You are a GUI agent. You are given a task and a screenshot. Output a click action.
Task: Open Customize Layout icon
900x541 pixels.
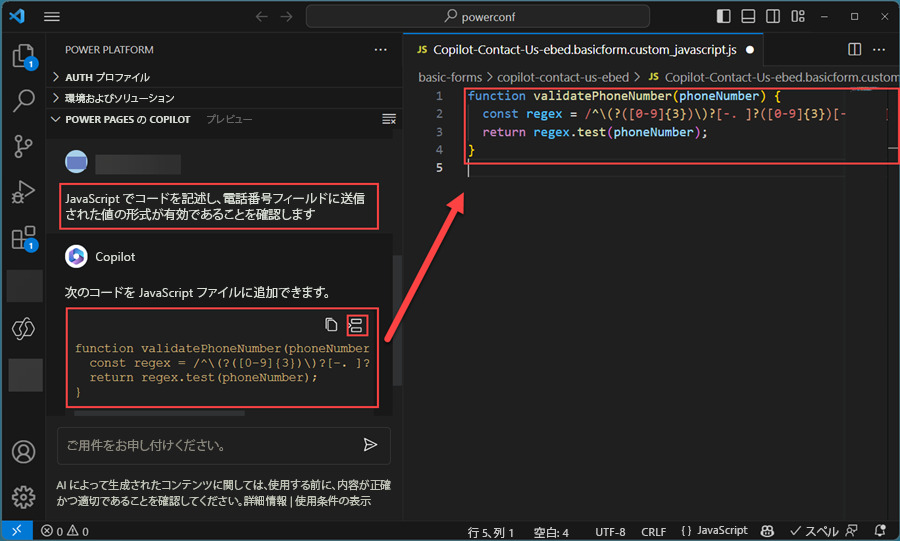click(798, 16)
